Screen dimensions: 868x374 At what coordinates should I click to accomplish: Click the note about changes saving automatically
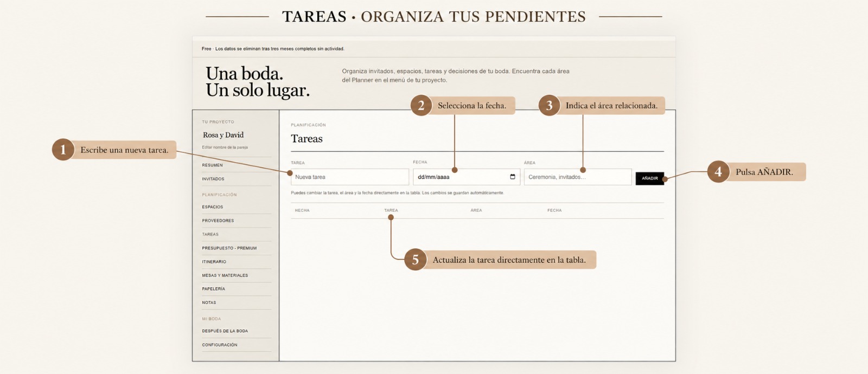click(x=398, y=193)
